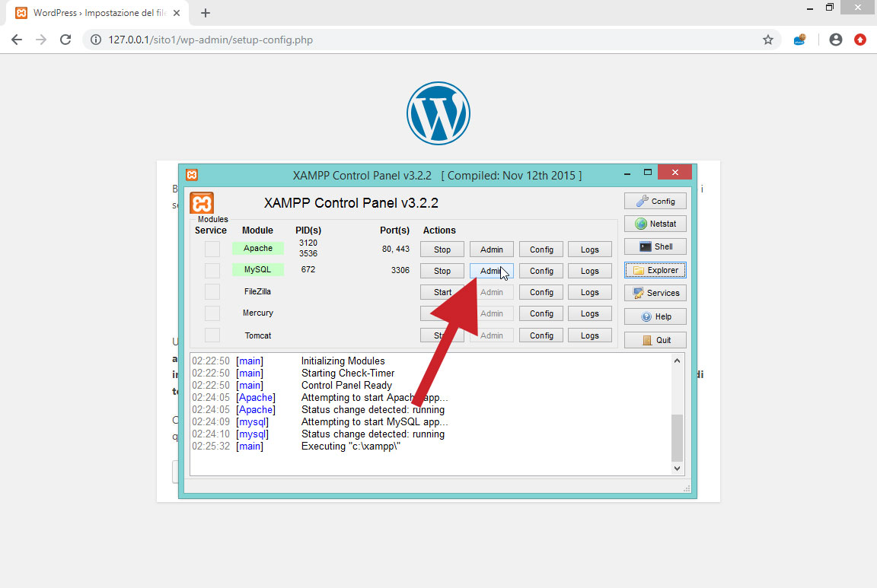Select the WordPress browser tab
This screenshot has height=588, width=877.
[98, 13]
